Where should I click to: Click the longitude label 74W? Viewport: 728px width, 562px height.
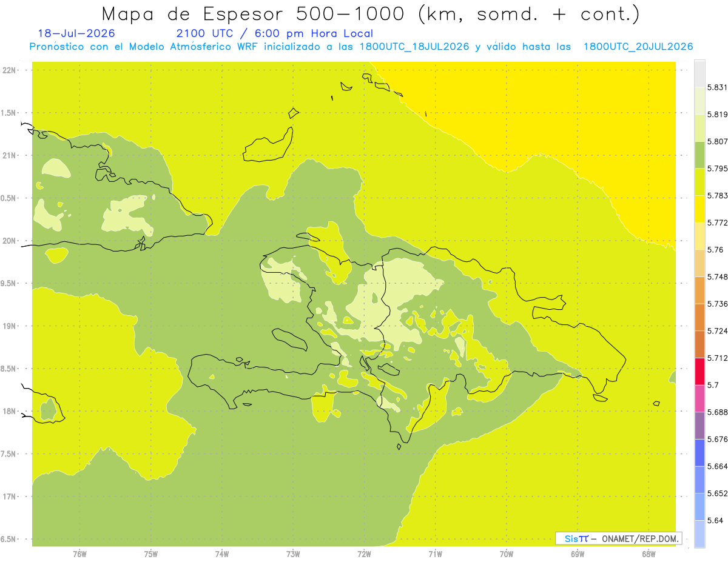(x=221, y=554)
